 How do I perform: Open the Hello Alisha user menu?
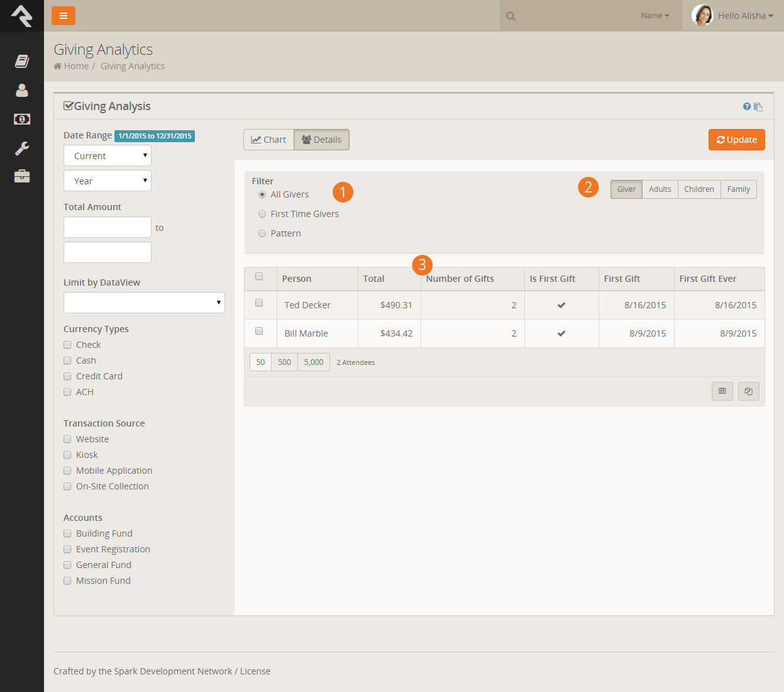click(733, 16)
